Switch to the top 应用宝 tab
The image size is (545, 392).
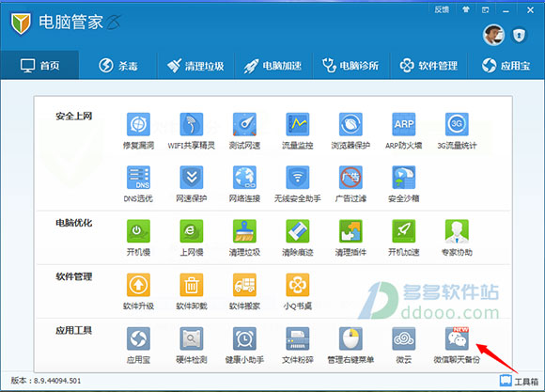[x=506, y=66]
